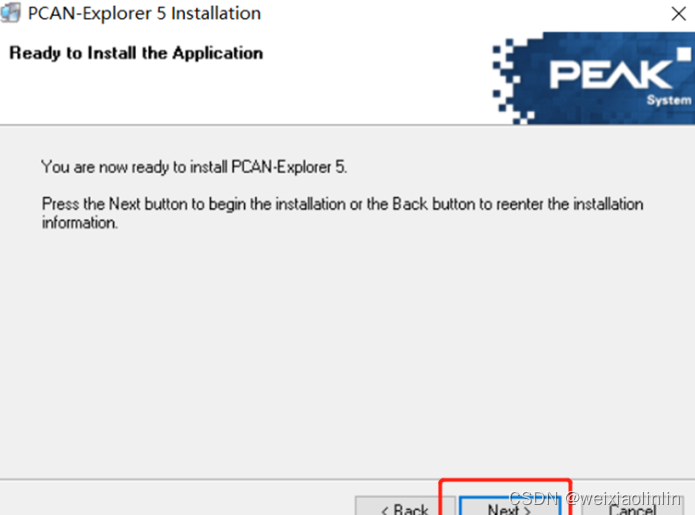The height and width of the screenshot is (515, 695).
Task: Return to the previous step with Back
Action: [405, 506]
